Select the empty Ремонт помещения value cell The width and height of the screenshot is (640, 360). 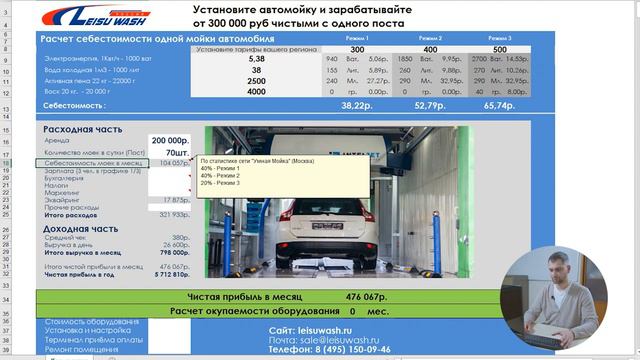pos(169,349)
